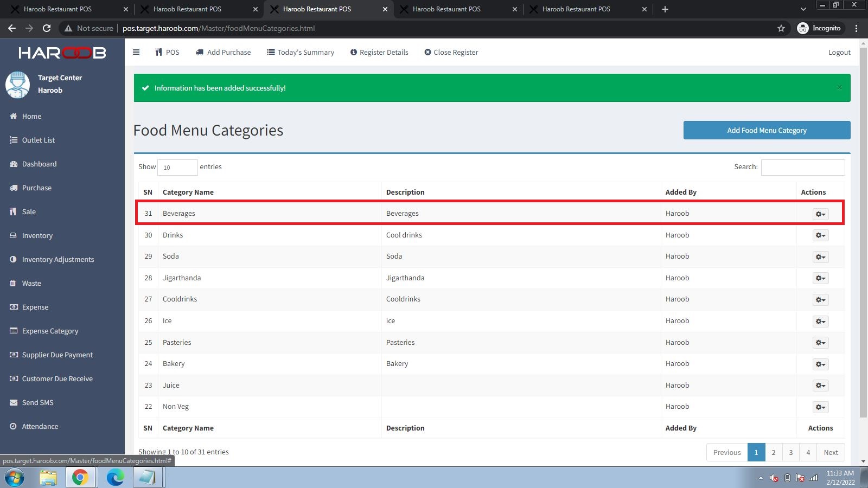Open actions gear for Ice row

pos(820,321)
